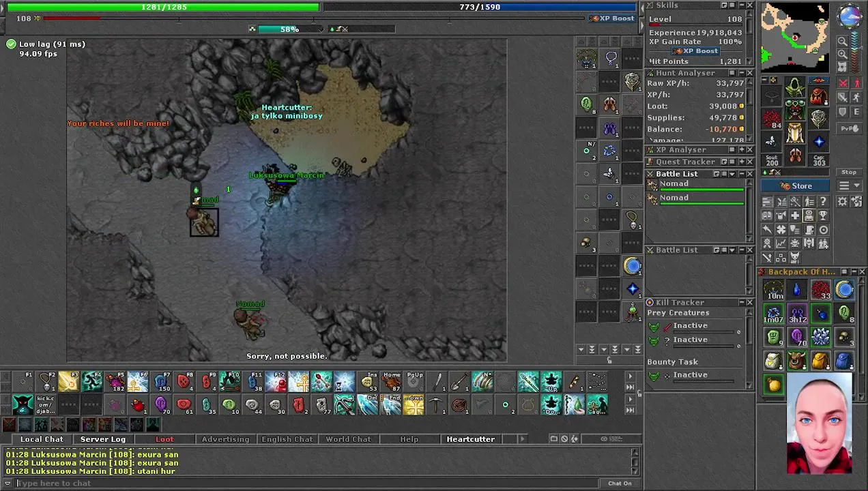Click the boots equipment slot

pos(795,156)
